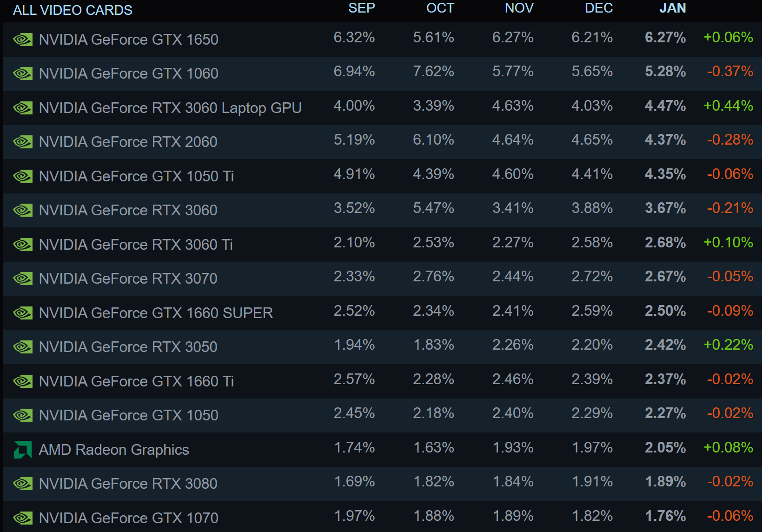Click the +0.44% change for RTX 3060 Laptop
This screenshot has height=532, width=762.
728,106
